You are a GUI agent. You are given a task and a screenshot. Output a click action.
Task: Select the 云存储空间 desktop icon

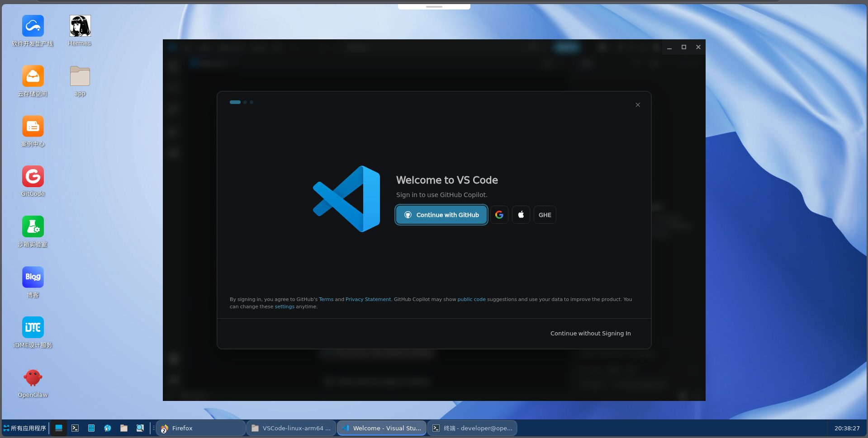33,81
